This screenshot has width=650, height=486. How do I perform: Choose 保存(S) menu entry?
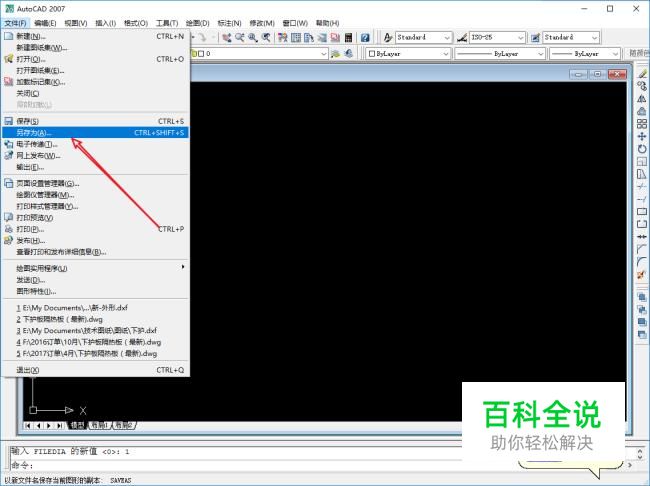[x=95, y=121]
